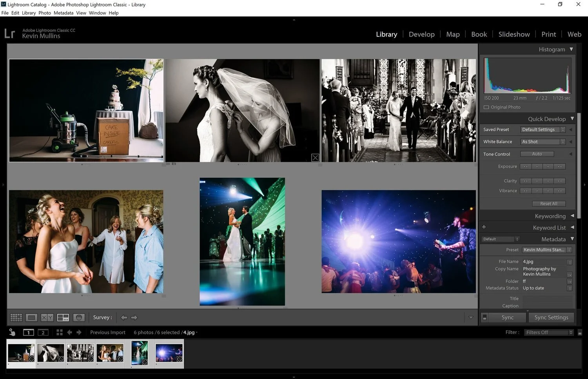588x379 pixels.
Task: Check the Original Photo checkbox
Action: click(486, 107)
